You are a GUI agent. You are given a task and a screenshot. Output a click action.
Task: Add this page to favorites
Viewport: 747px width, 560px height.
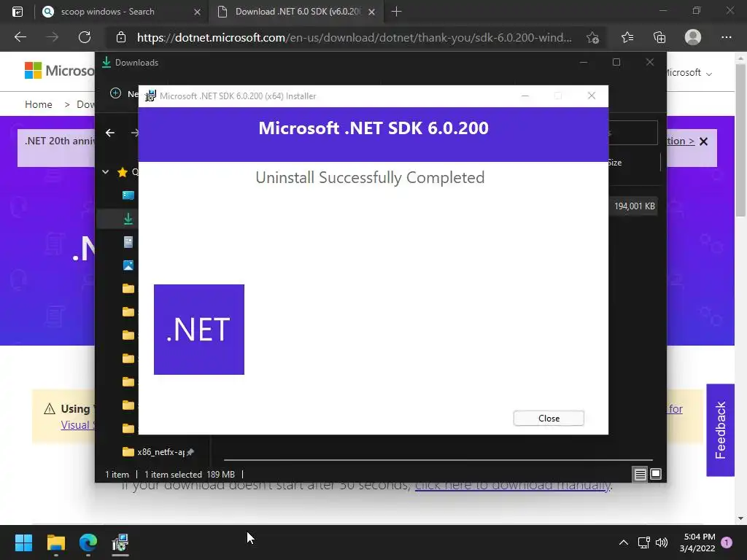coord(592,38)
